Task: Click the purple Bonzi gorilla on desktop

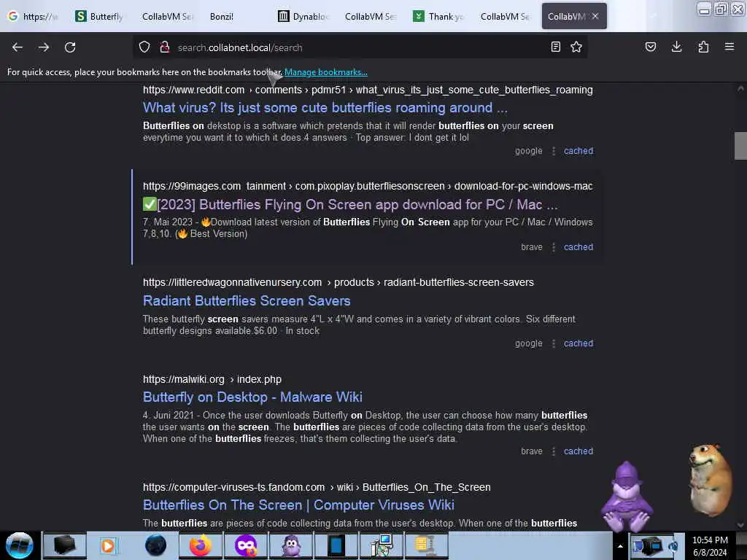Action: coord(627,497)
